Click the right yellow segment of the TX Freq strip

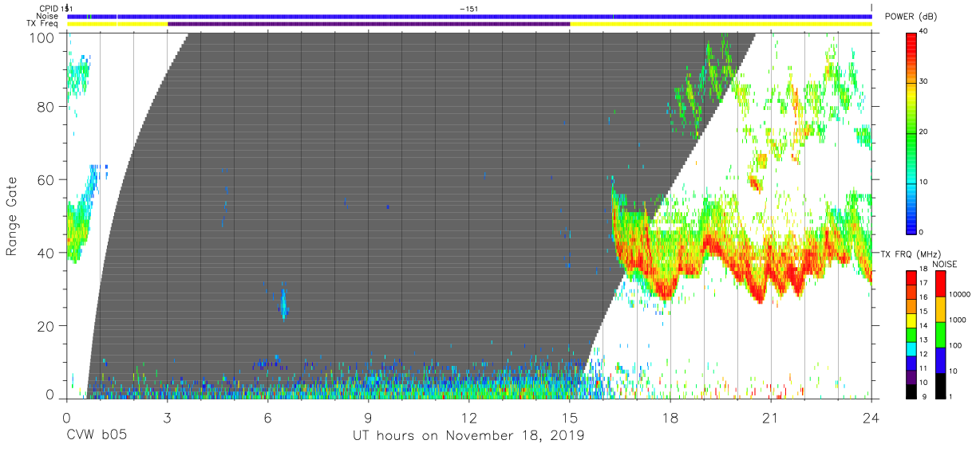721,24
